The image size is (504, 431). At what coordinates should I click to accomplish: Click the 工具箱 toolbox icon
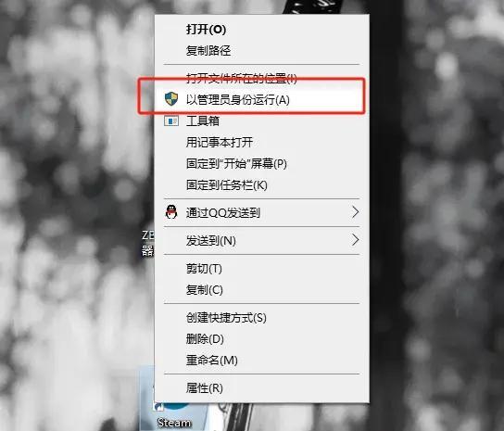(171, 120)
